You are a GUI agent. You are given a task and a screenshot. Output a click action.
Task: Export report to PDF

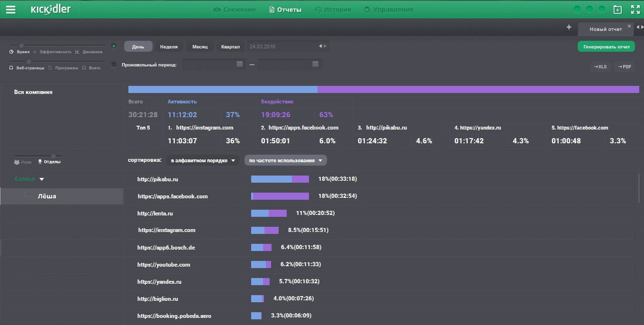pyautogui.click(x=625, y=66)
